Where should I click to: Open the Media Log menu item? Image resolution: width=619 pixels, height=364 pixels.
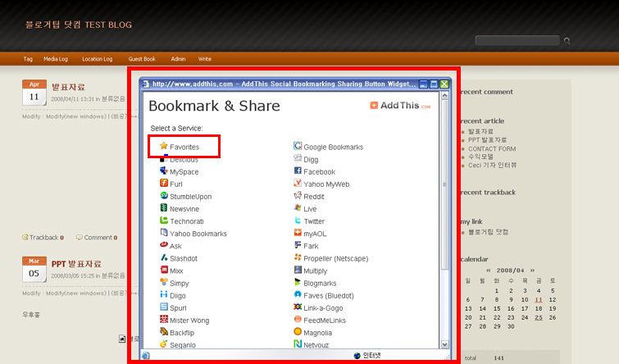click(56, 59)
